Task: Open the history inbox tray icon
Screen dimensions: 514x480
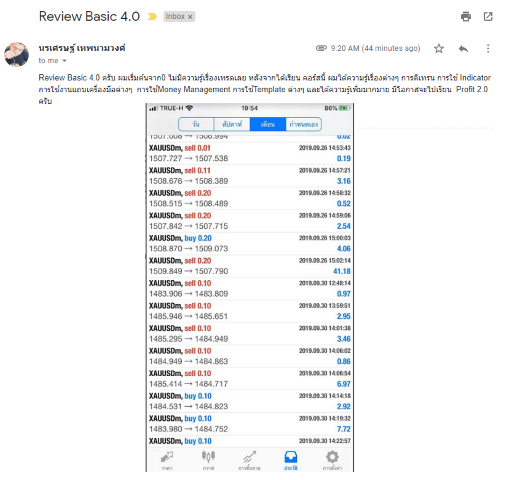Action: pyautogui.click(x=291, y=460)
